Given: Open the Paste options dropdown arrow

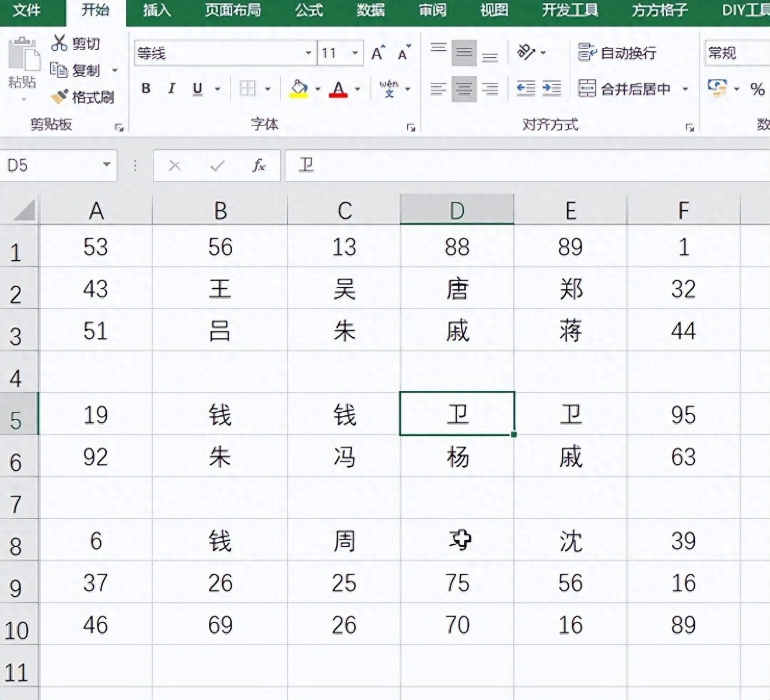Looking at the screenshot, I should 23,99.
